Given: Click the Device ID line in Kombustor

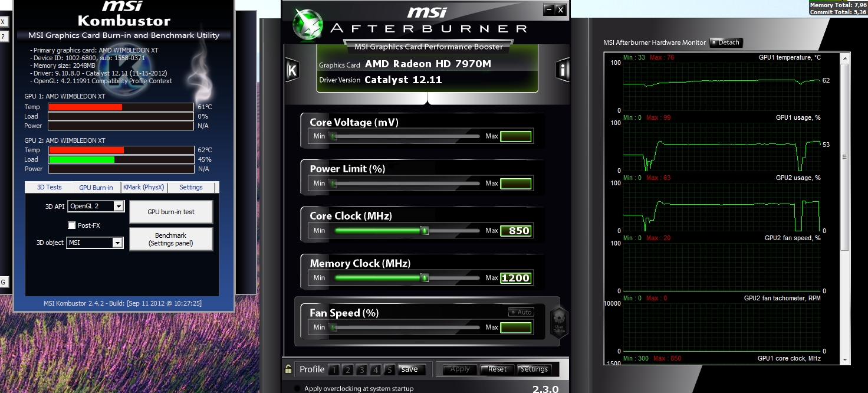Looking at the screenshot, I should point(87,58).
